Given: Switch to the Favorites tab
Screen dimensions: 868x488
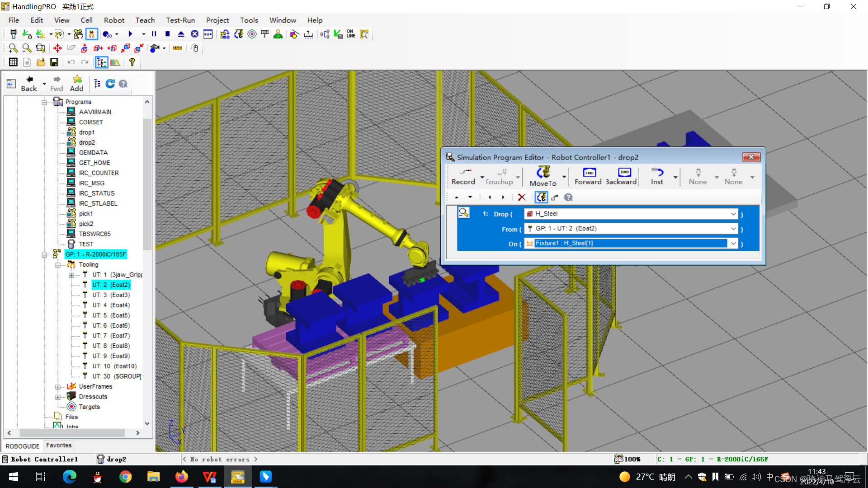Looking at the screenshot, I should (x=59, y=445).
